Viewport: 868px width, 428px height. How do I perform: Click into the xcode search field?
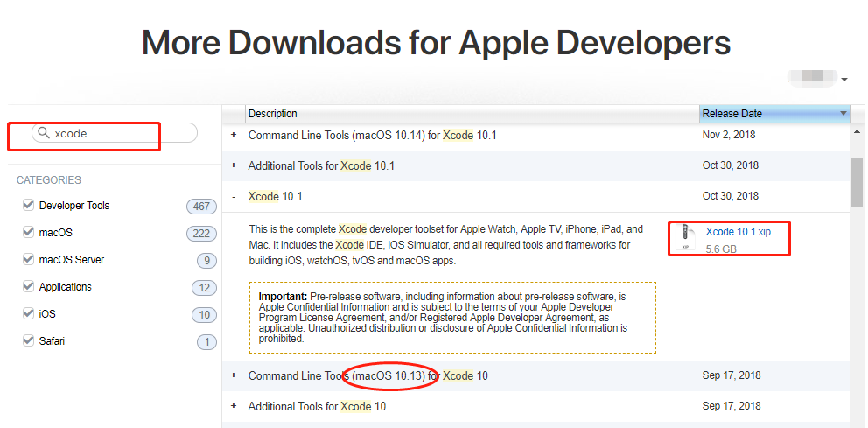[x=115, y=133]
